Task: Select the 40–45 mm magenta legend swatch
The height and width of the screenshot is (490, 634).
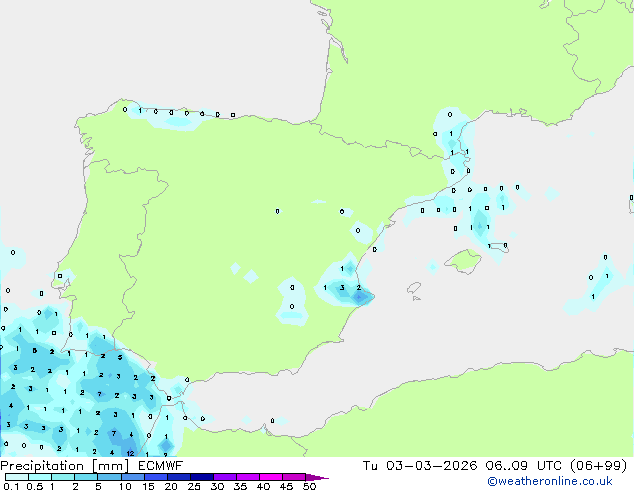Action: 271,477
